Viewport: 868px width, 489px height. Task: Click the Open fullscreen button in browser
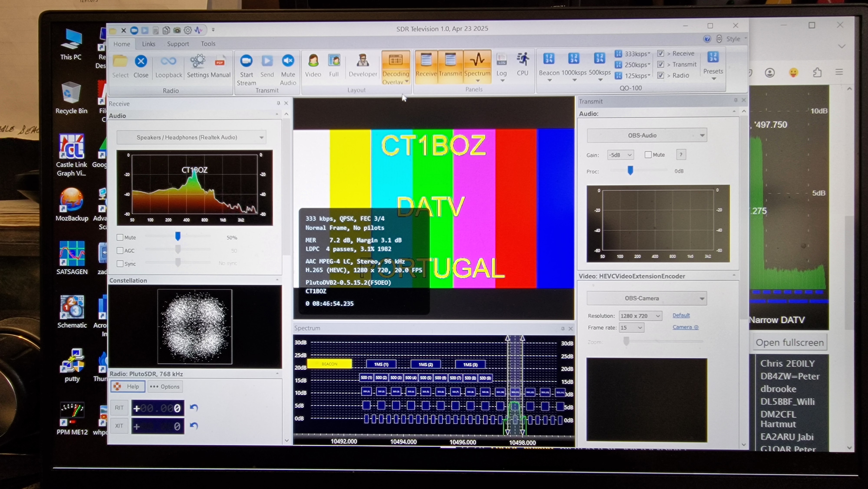[789, 342]
